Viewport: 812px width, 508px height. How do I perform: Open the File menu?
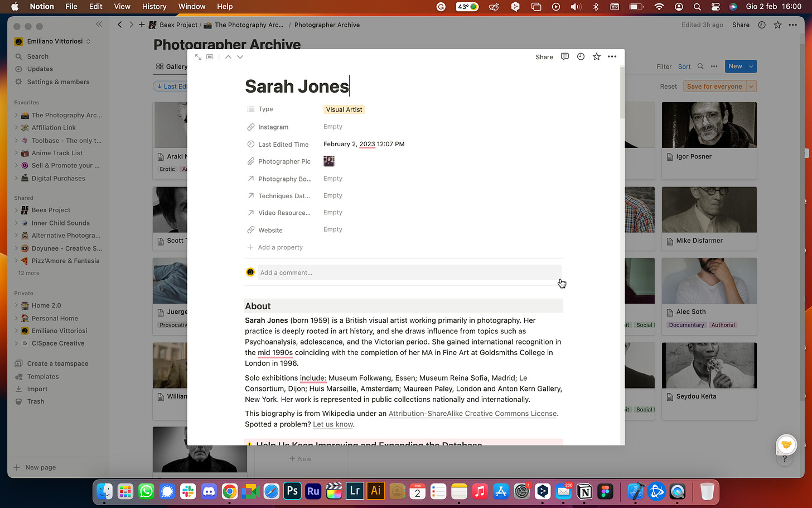pyautogui.click(x=71, y=7)
